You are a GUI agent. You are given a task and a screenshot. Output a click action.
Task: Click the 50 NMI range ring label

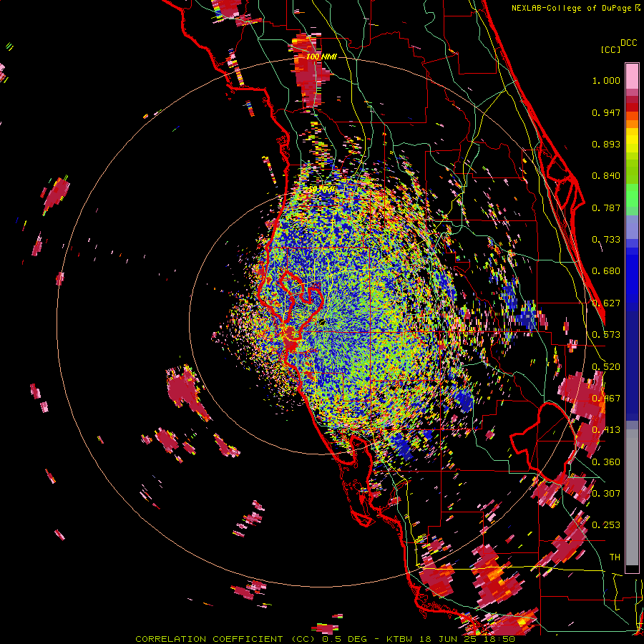[321, 190]
